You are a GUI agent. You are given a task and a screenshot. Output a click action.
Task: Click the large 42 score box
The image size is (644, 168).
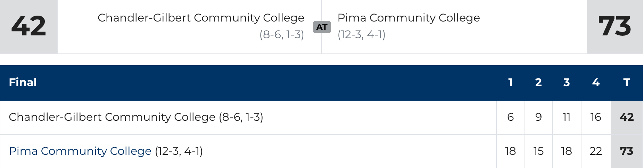pyautogui.click(x=29, y=26)
